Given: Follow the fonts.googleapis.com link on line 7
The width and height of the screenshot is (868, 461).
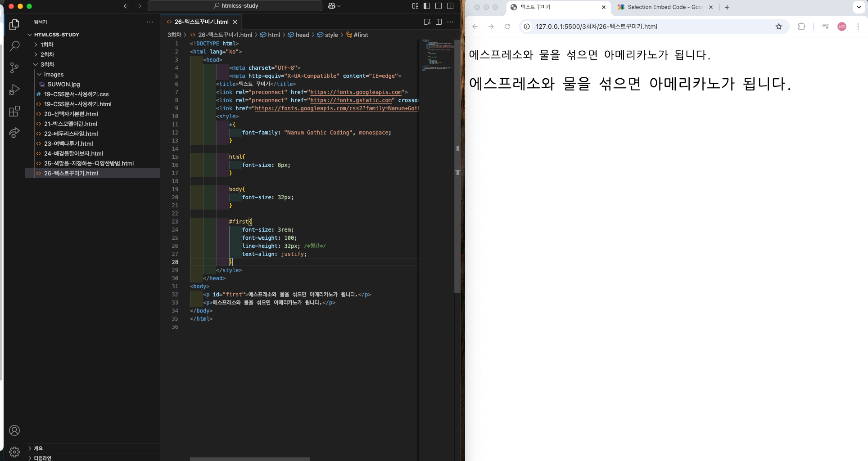Looking at the screenshot, I should tap(356, 92).
